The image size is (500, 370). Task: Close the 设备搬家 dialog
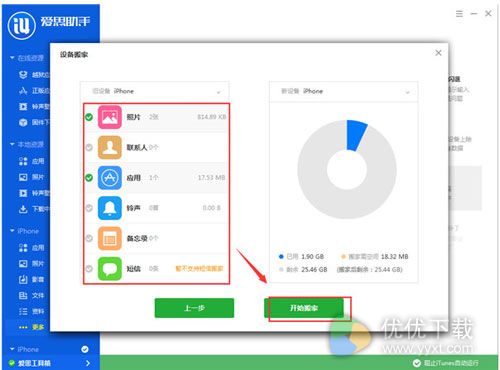(x=438, y=53)
